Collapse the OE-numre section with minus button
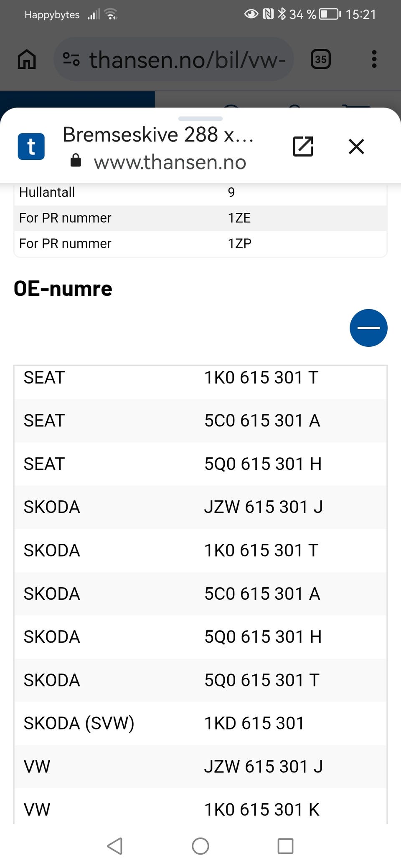 pyautogui.click(x=368, y=328)
